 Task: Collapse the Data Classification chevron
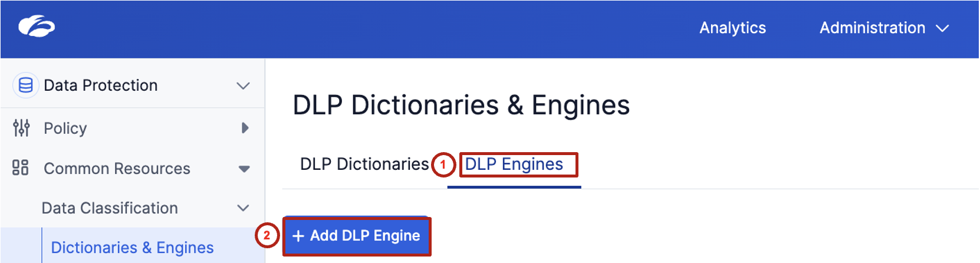tap(243, 208)
